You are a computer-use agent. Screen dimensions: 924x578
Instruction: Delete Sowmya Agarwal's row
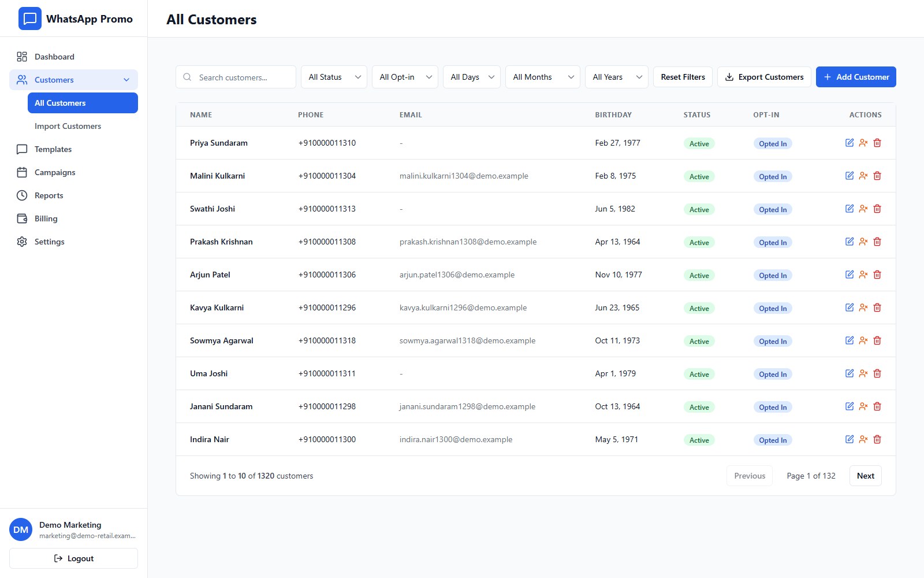[877, 340]
